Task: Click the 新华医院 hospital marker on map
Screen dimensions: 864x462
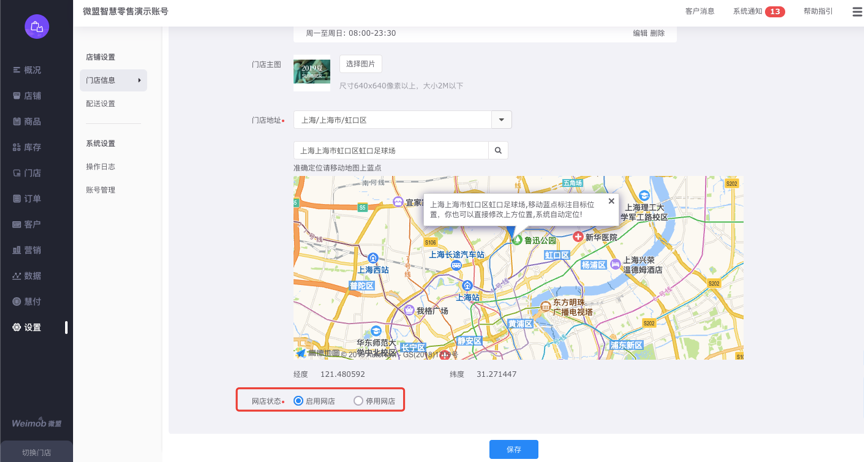Action: (x=578, y=237)
